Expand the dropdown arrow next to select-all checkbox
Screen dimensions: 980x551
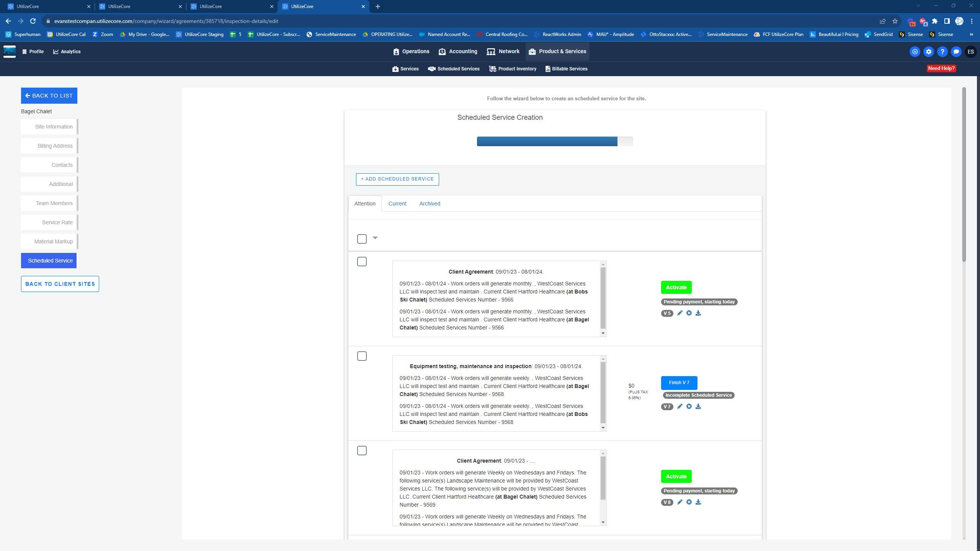click(x=375, y=238)
